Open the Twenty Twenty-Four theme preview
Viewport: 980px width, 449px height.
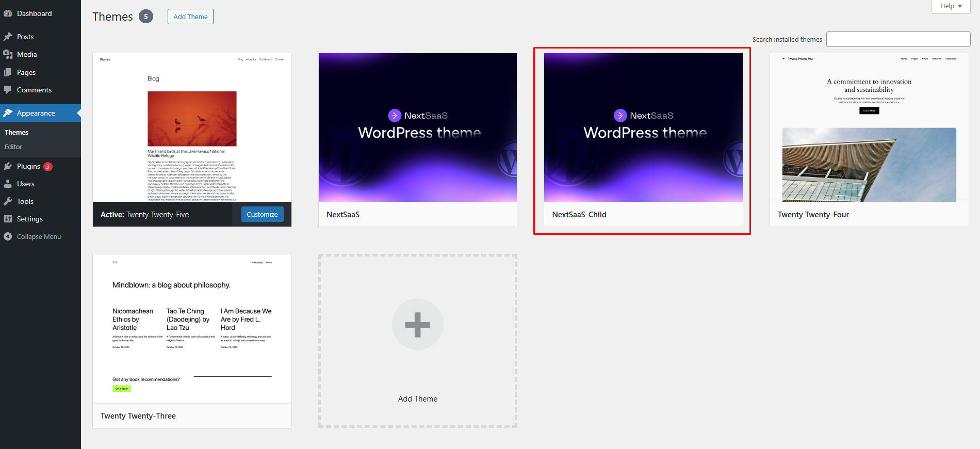(x=869, y=127)
